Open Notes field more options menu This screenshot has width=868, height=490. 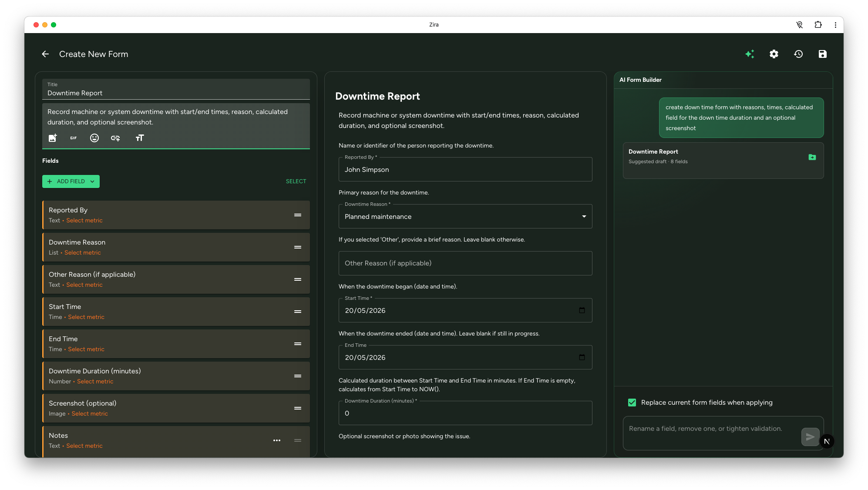(277, 440)
